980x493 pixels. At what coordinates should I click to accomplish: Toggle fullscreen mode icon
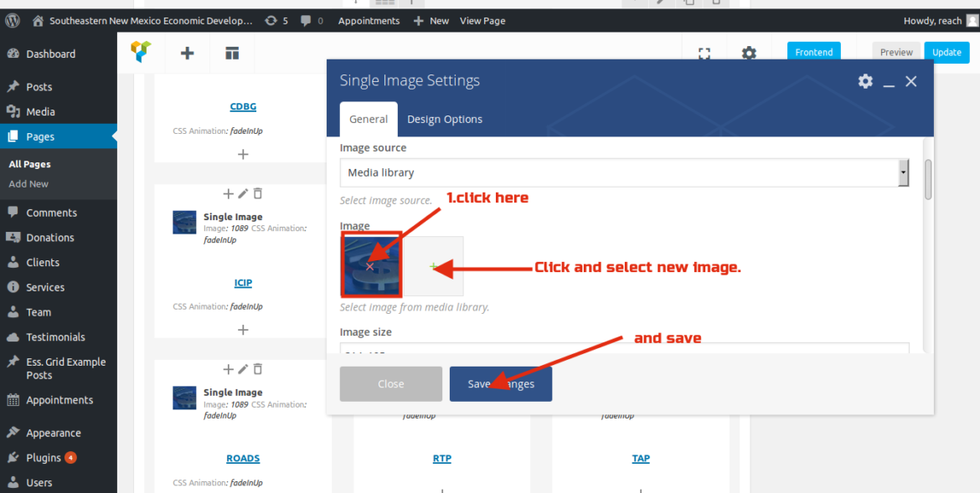point(704,53)
